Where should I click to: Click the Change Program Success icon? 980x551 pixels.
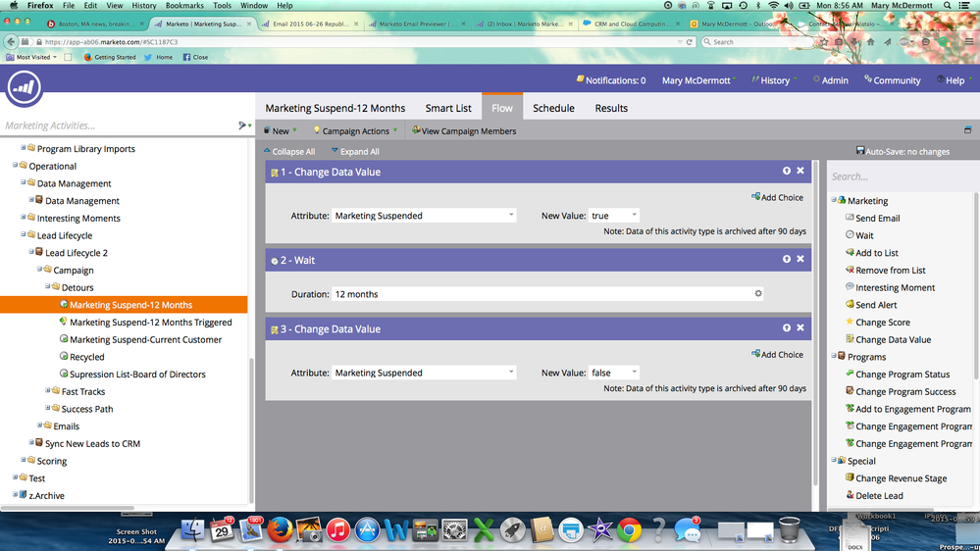coord(850,391)
